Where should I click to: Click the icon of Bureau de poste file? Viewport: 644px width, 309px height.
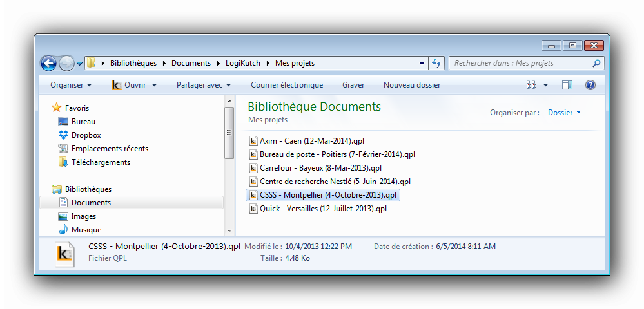(x=253, y=154)
